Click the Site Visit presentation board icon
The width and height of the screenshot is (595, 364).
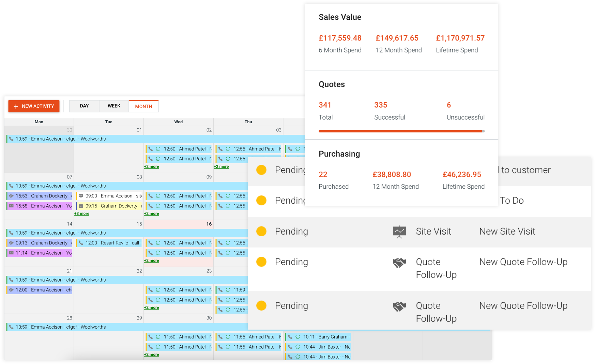pos(399,232)
